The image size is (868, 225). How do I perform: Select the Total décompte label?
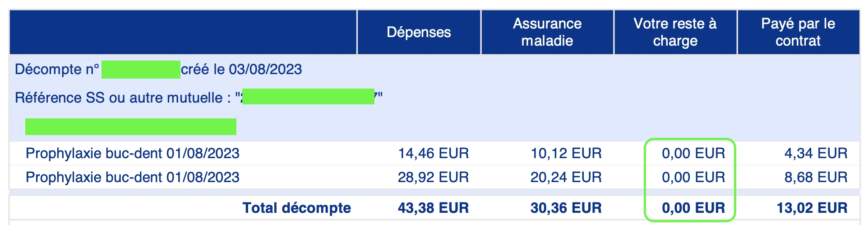[x=297, y=208]
